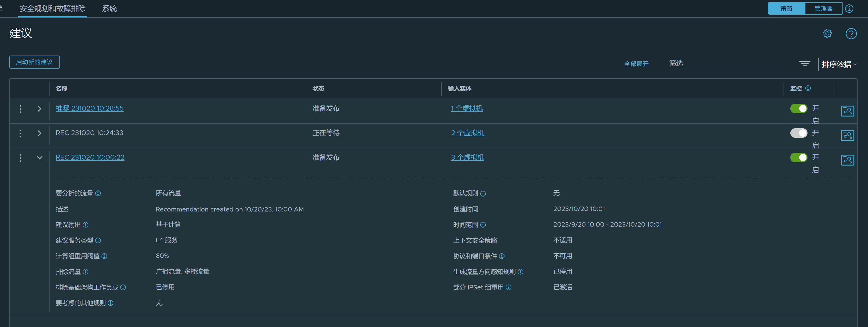The width and height of the screenshot is (868, 327).
Task: Click the info icon next to 部分 IPSet 组重用
Action: 509,287
